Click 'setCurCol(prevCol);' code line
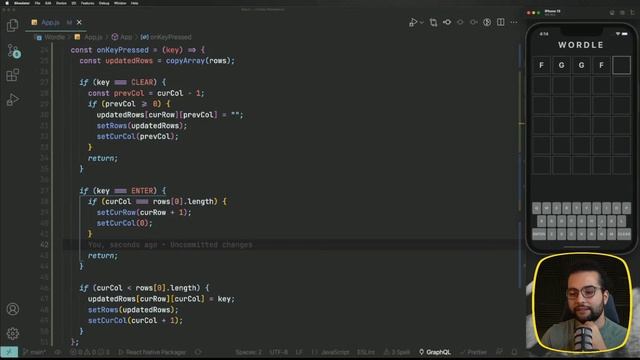Viewport: 640px width, 360px height. tap(138, 136)
